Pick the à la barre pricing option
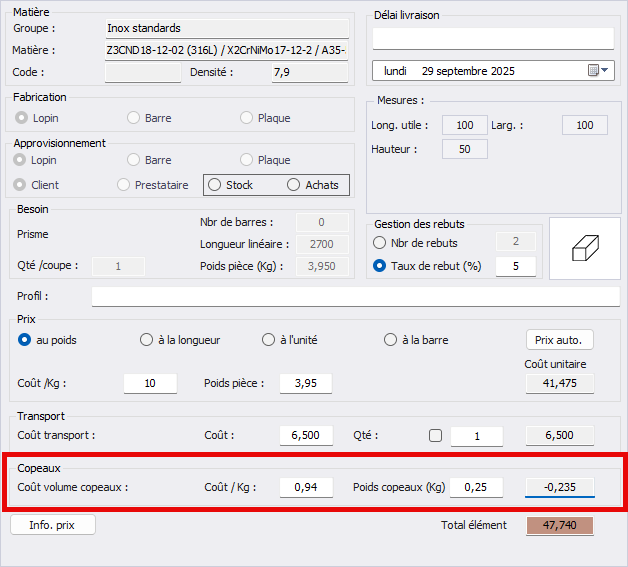Screen dimensions: 628x567 point(391,340)
